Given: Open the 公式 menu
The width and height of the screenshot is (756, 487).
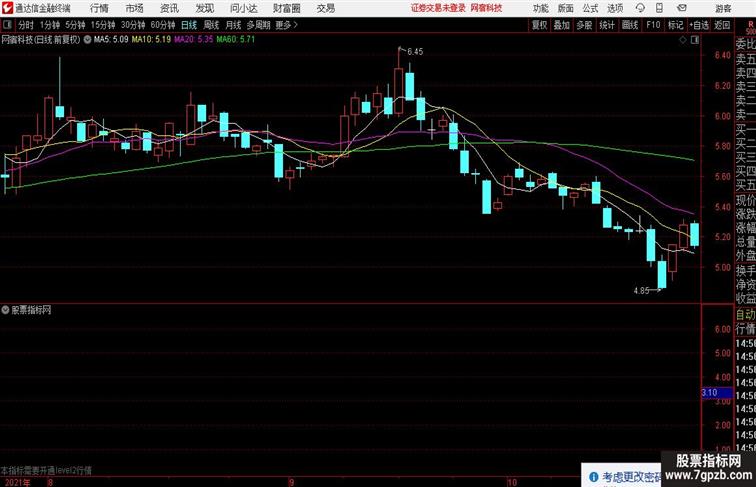Looking at the screenshot, I should (590, 8).
